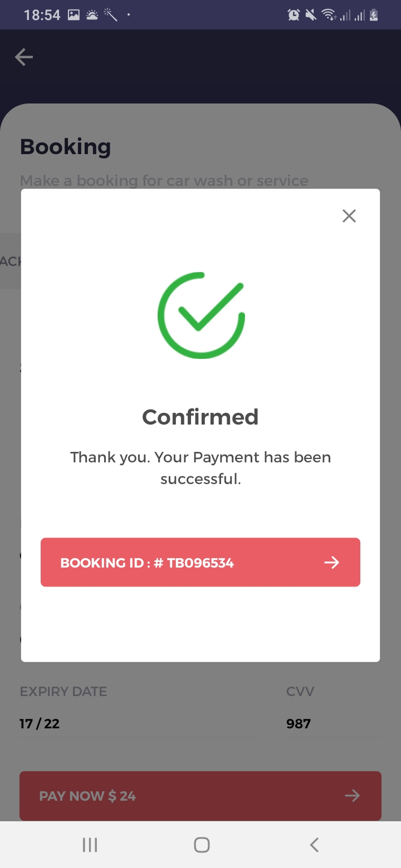Open Android recent apps button
401x868 pixels.
pyautogui.click(x=90, y=845)
